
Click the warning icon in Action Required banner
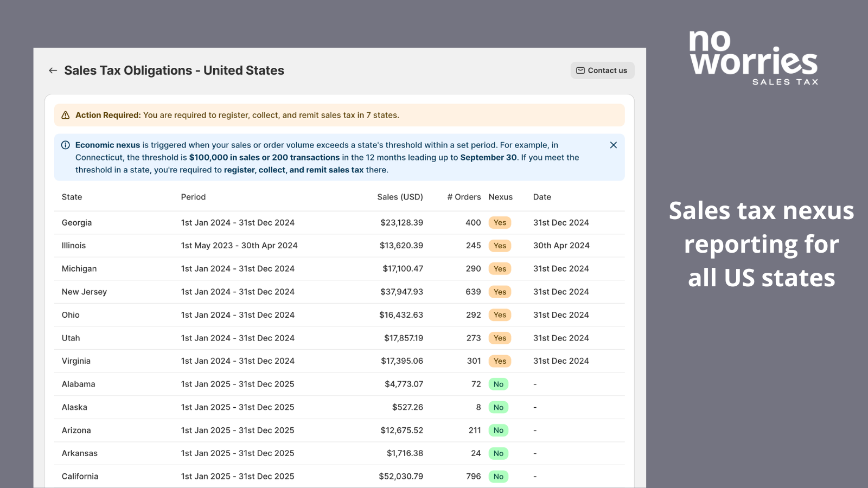(66, 115)
